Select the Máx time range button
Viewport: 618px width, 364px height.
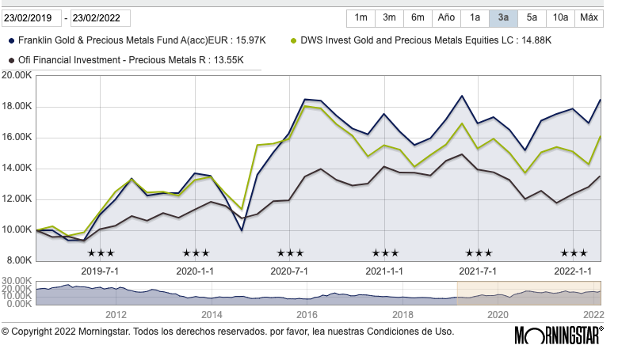(589, 18)
